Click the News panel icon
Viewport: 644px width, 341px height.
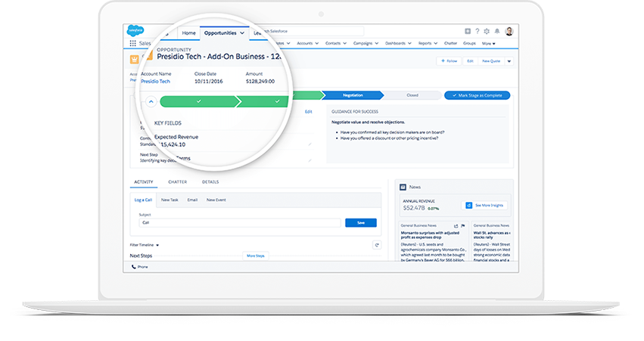pos(403,187)
